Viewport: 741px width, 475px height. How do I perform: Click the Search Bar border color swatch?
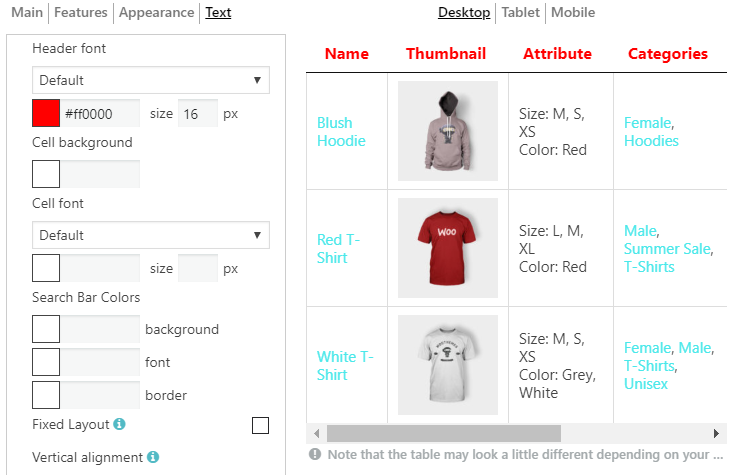point(46,395)
